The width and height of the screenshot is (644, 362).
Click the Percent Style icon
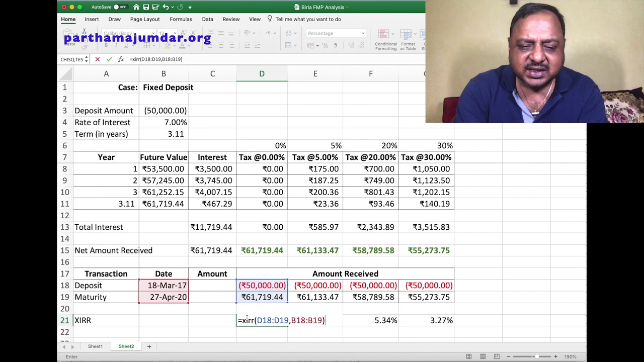click(x=325, y=46)
